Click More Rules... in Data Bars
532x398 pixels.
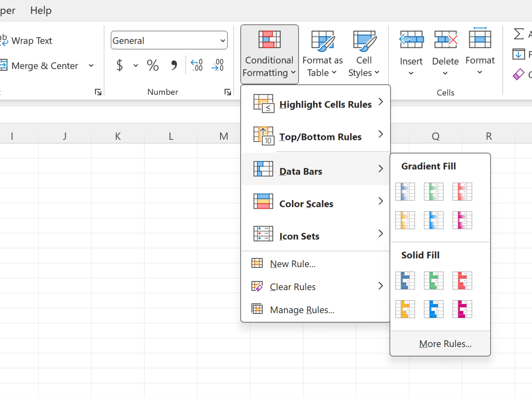click(440, 344)
